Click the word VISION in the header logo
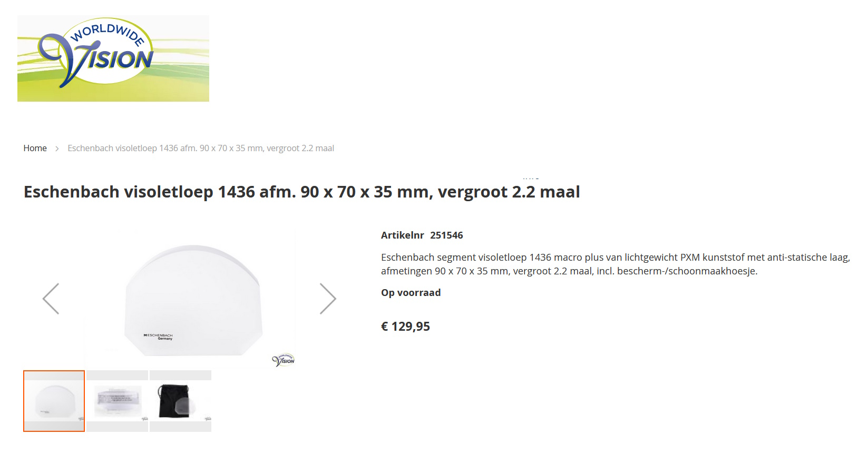 pyautogui.click(x=119, y=60)
